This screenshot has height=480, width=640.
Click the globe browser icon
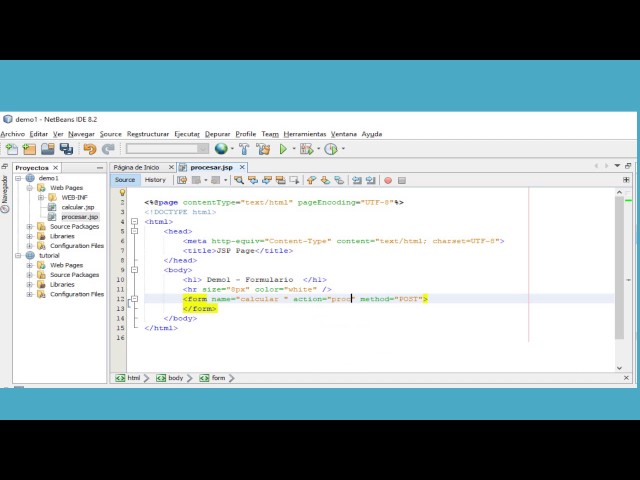[x=221, y=149]
